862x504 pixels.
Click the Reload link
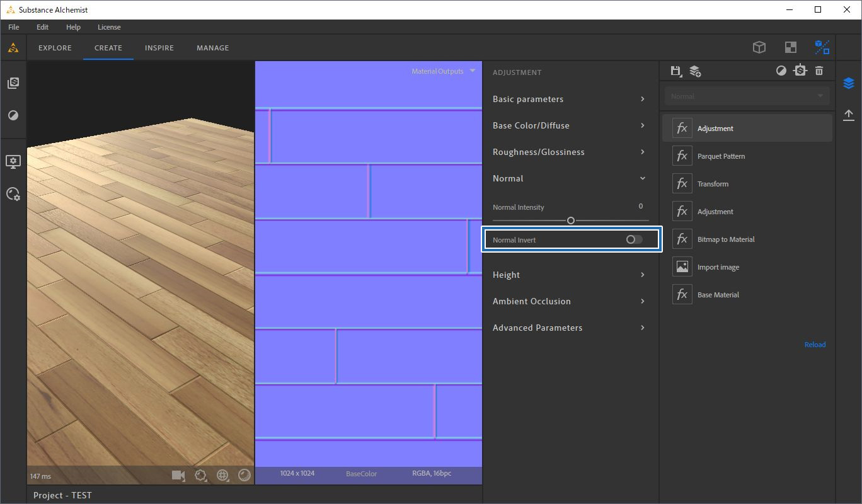pos(815,345)
